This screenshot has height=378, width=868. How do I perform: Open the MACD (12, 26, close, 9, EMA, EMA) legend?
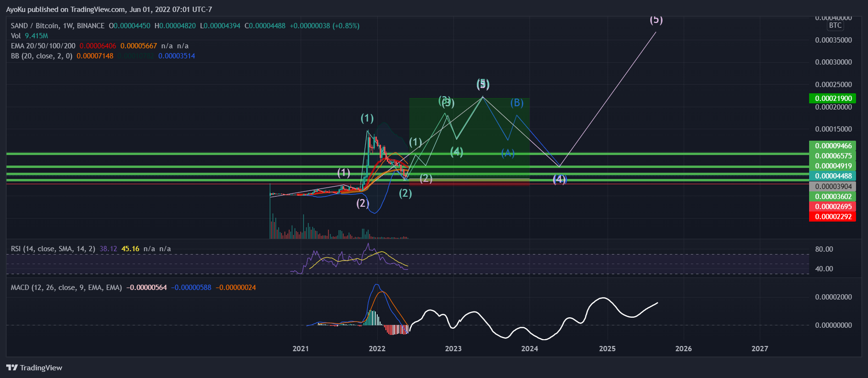pyautogui.click(x=67, y=288)
